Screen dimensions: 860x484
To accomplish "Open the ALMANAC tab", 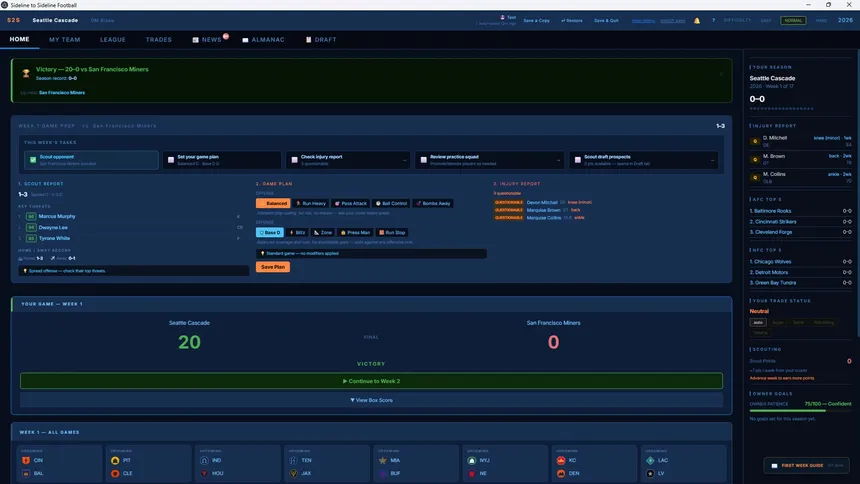I will 263,40.
